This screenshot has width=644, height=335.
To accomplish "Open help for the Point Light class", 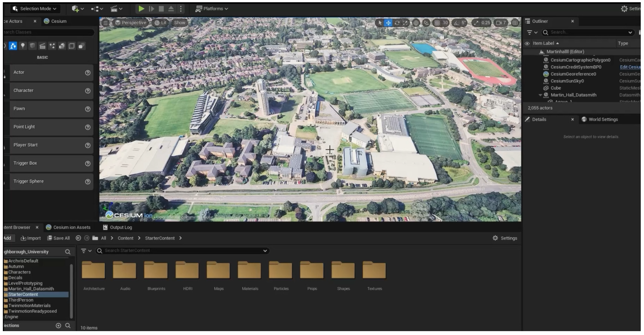I will click(x=88, y=127).
